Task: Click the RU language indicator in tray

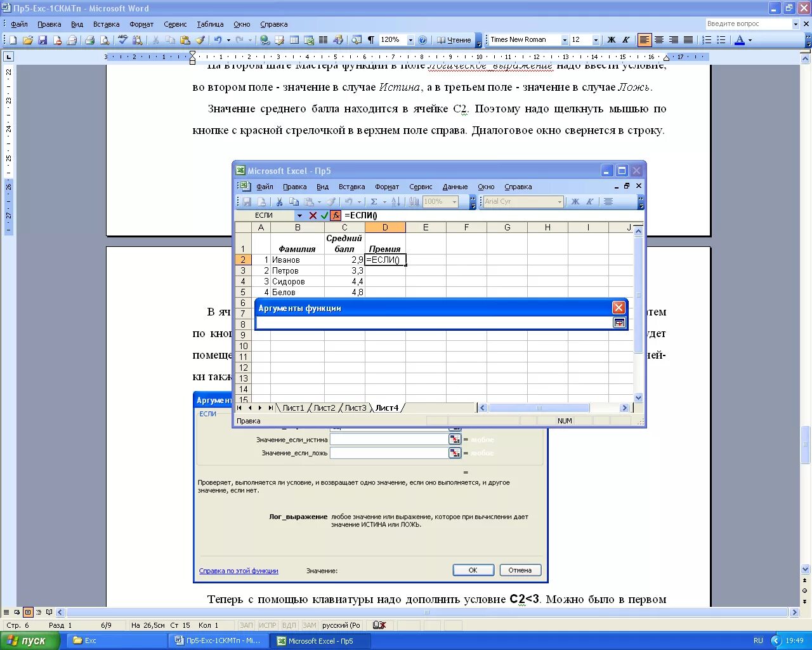Action: click(x=758, y=640)
